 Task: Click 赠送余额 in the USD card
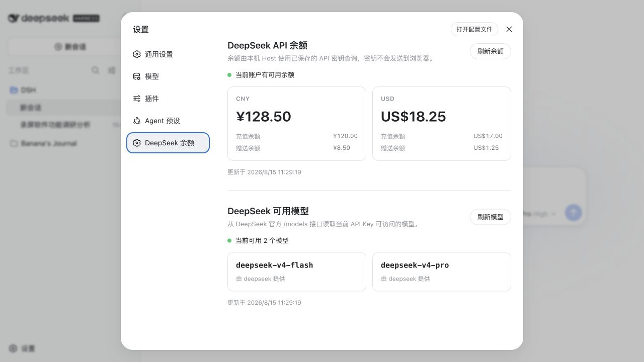pyautogui.click(x=393, y=148)
